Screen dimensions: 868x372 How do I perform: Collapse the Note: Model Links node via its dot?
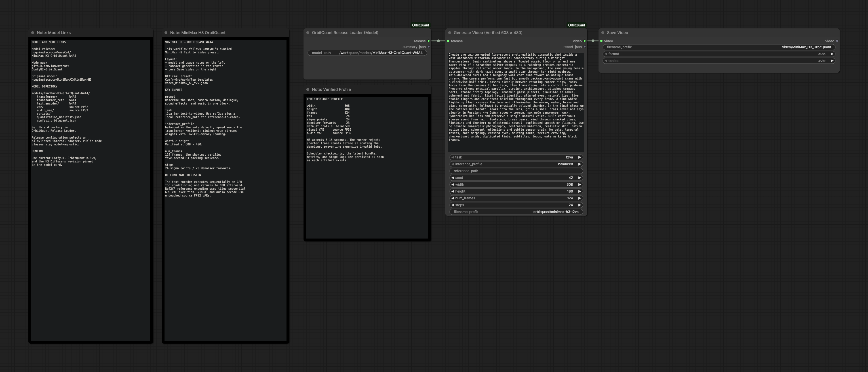(33, 33)
